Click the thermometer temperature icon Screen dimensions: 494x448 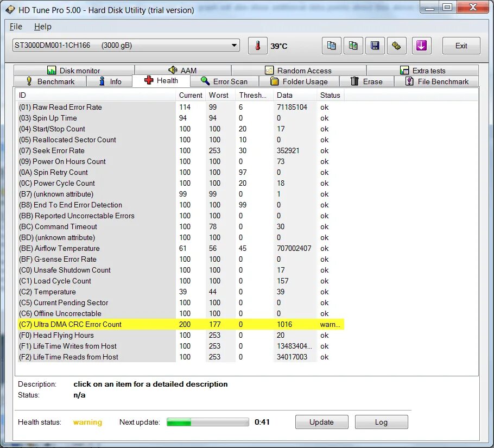pos(258,46)
